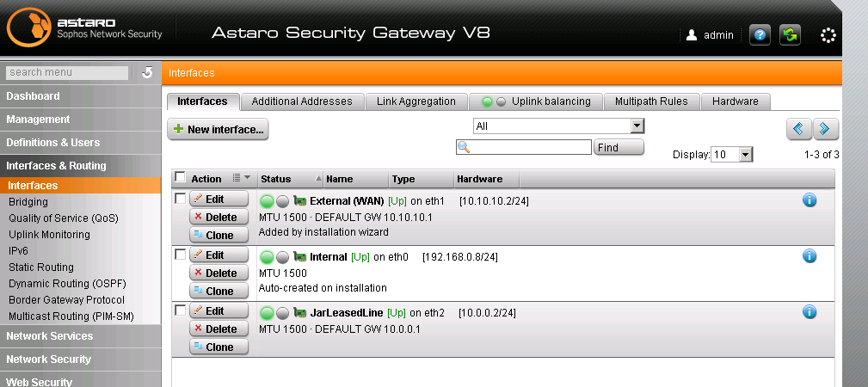
Task: Expand the Action column options dropdown
Action: tap(242, 178)
